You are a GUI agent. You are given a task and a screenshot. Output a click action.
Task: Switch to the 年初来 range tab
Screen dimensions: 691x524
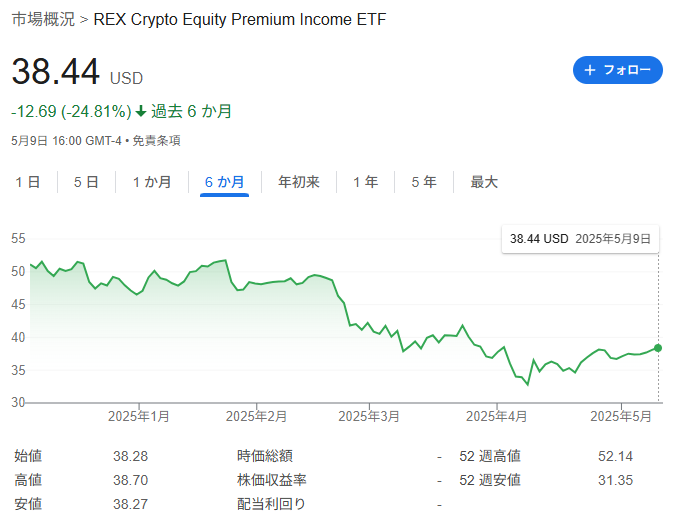(299, 182)
